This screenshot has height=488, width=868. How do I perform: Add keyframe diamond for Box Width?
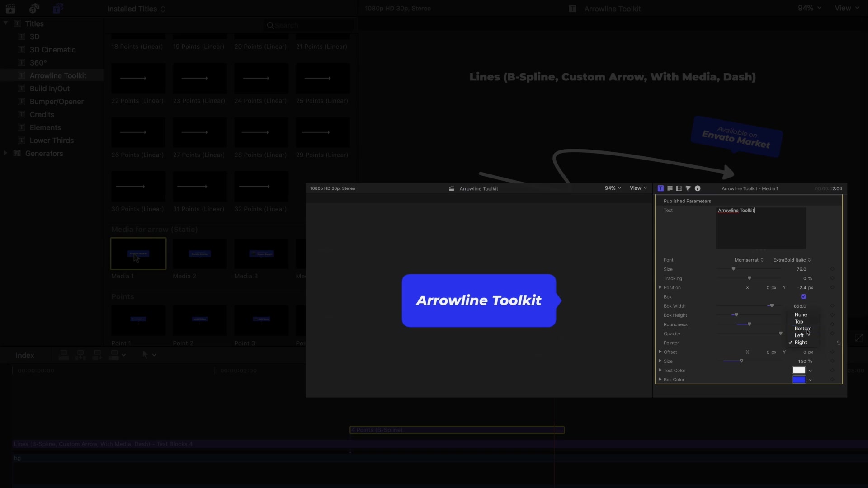832,306
